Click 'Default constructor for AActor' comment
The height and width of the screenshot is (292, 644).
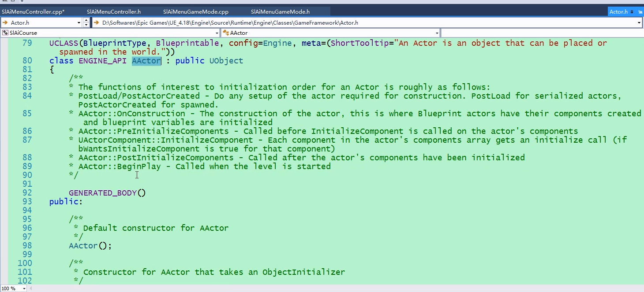[x=156, y=228]
